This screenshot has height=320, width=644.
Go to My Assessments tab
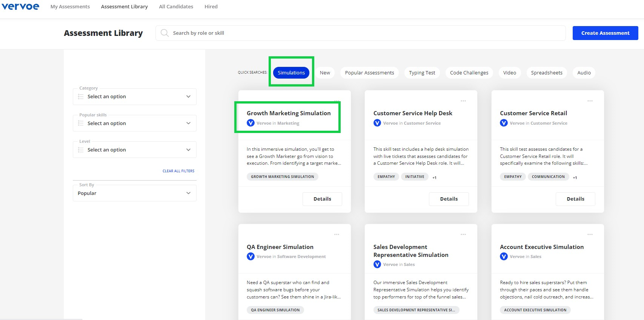point(70,6)
